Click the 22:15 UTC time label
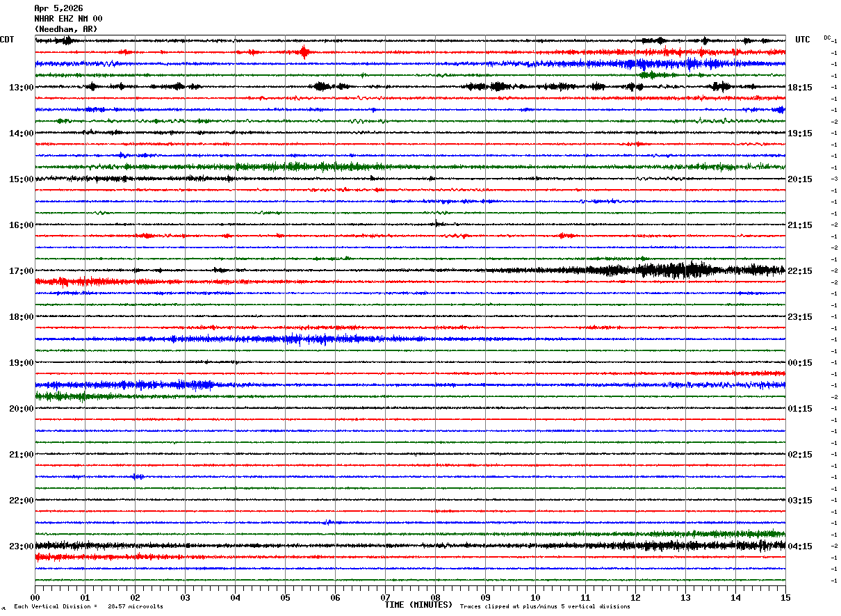 click(x=800, y=271)
